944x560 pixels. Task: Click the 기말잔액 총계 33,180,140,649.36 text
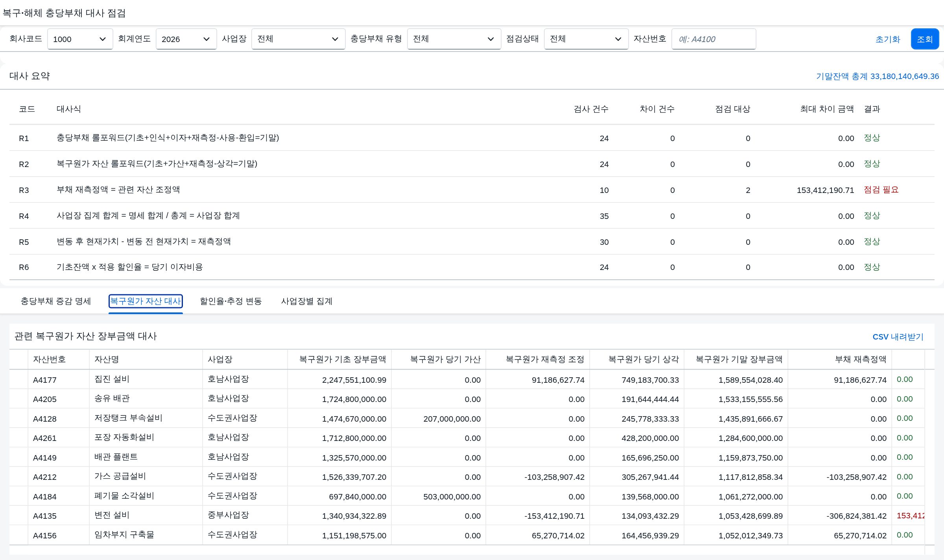(x=878, y=76)
